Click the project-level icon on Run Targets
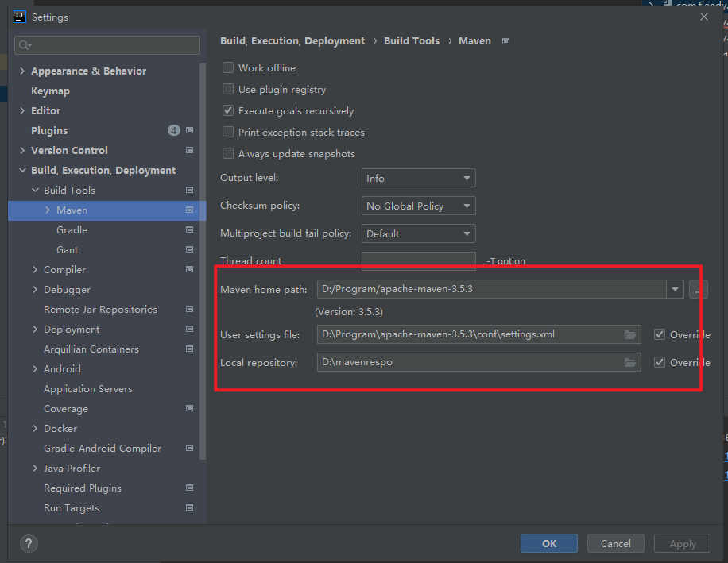Viewport: 728px width, 563px height. pos(189,508)
